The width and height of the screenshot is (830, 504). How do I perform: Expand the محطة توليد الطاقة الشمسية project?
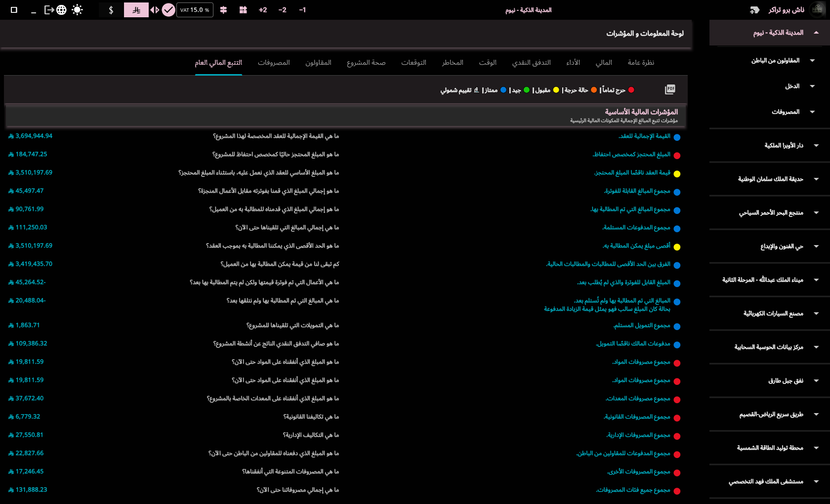770,448
